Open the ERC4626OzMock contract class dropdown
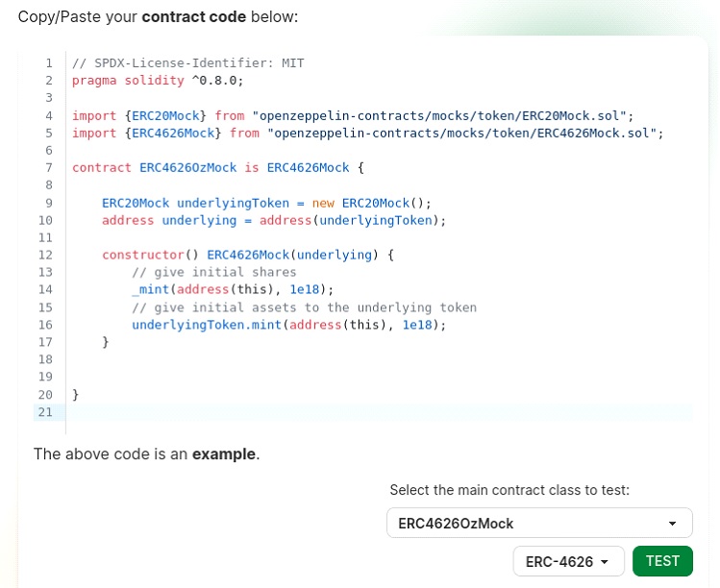The height and width of the screenshot is (588, 720). (539, 523)
